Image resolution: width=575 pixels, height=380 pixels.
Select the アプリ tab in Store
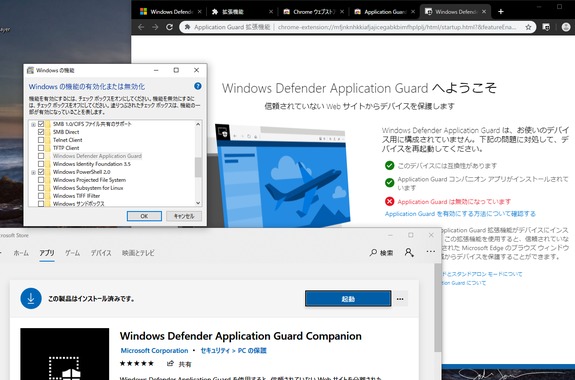coord(47,253)
